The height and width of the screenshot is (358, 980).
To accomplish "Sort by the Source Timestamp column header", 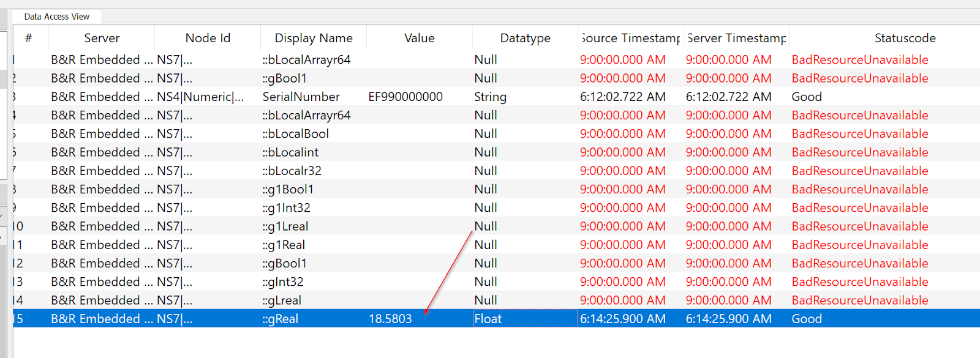I will [x=631, y=38].
